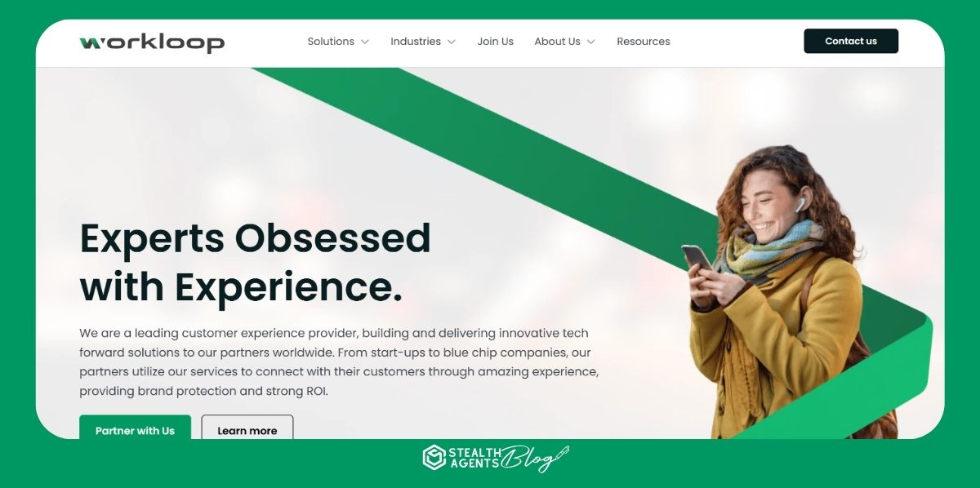Image resolution: width=980 pixels, height=488 pixels.
Task: Click the smartphone the woman is holding
Action: [x=697, y=261]
